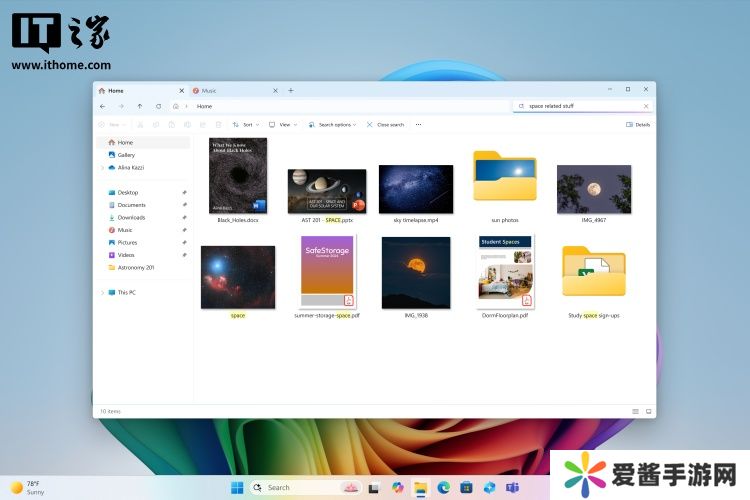The image size is (750, 500).
Task: Open the See more ellipsis menu
Action: click(418, 125)
